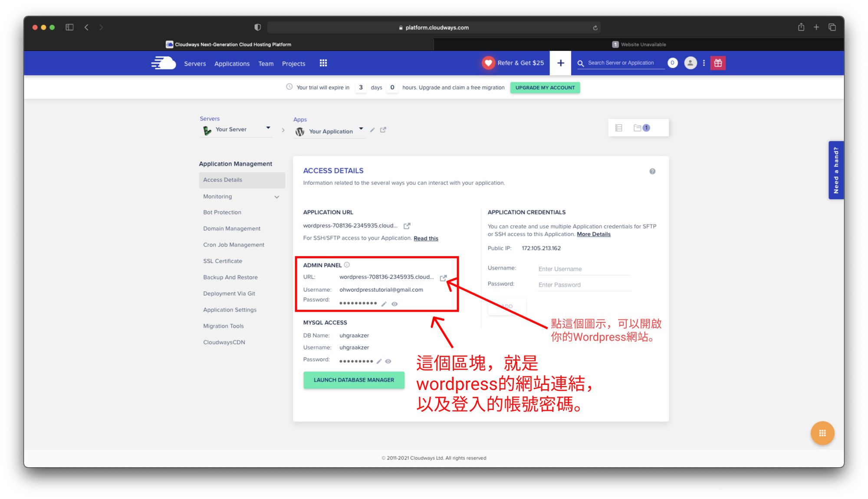Edit Admin Panel password pencil icon

pyautogui.click(x=384, y=304)
